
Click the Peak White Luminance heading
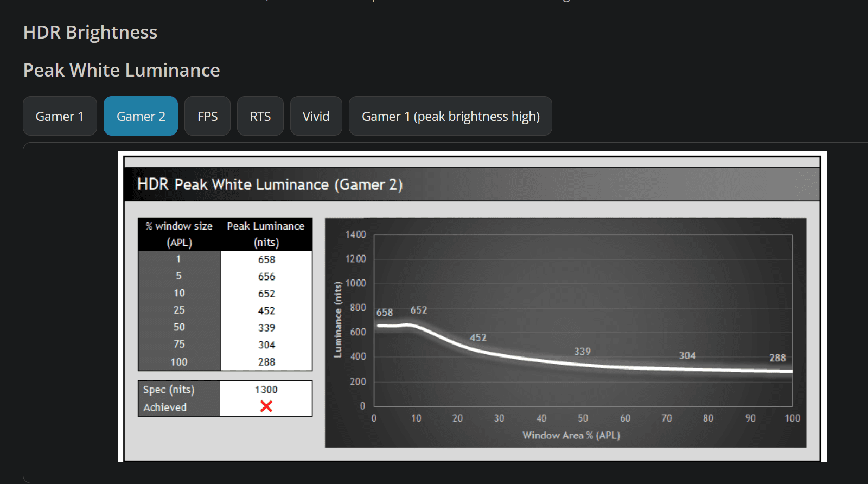[x=122, y=71]
